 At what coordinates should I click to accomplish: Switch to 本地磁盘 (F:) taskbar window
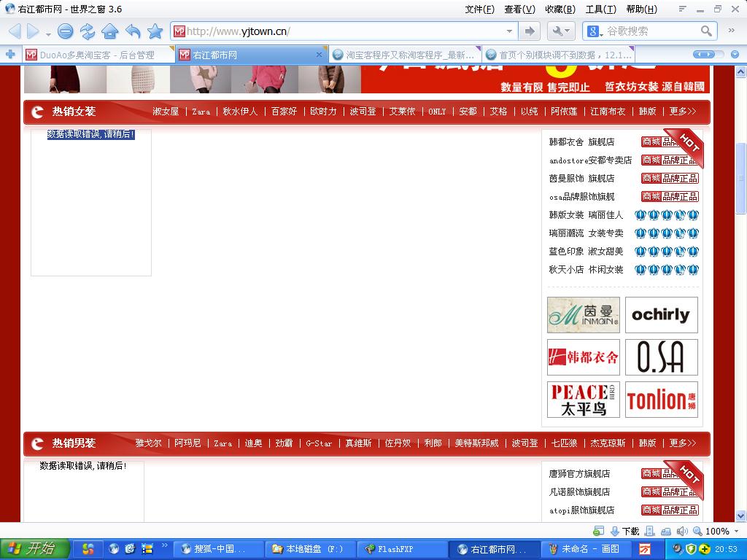309,549
